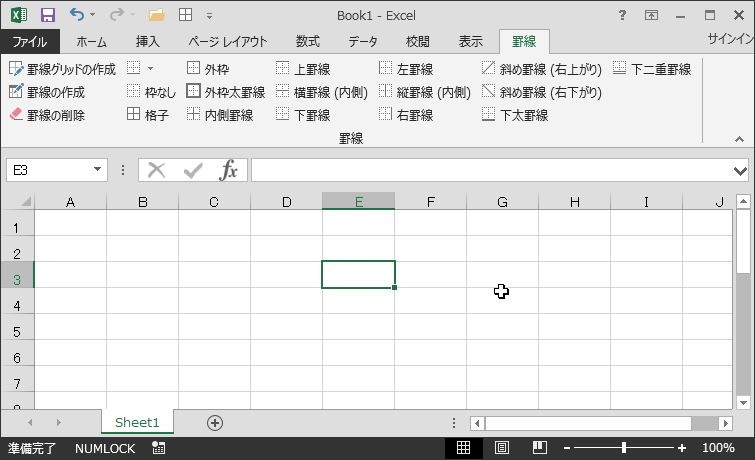This screenshot has height=460, width=755.
Task: Apply 下罫線 bottom border
Action: (303, 115)
